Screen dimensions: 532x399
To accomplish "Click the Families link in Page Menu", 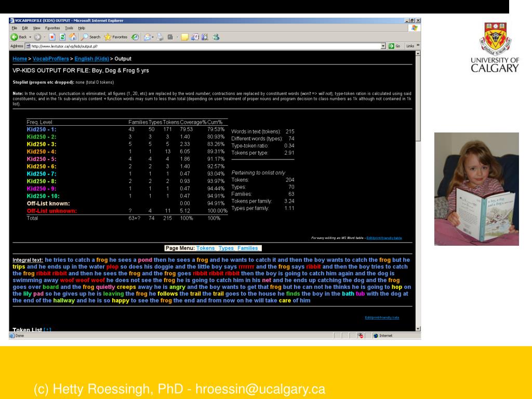I will pos(248,248).
